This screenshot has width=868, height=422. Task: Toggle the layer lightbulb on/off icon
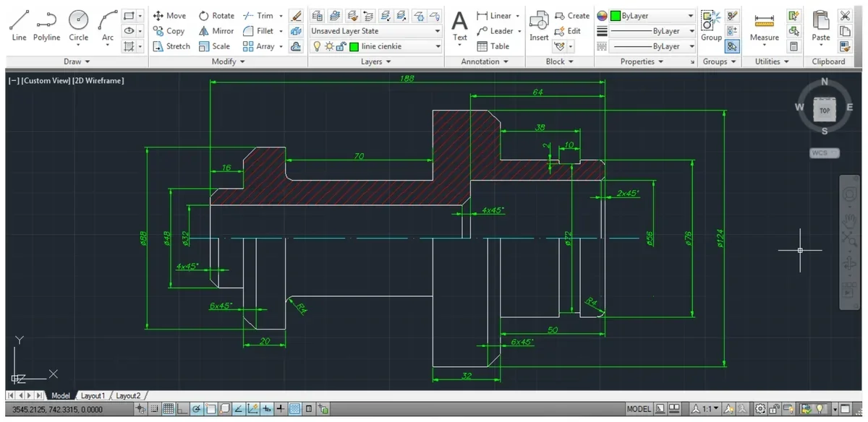tap(316, 46)
